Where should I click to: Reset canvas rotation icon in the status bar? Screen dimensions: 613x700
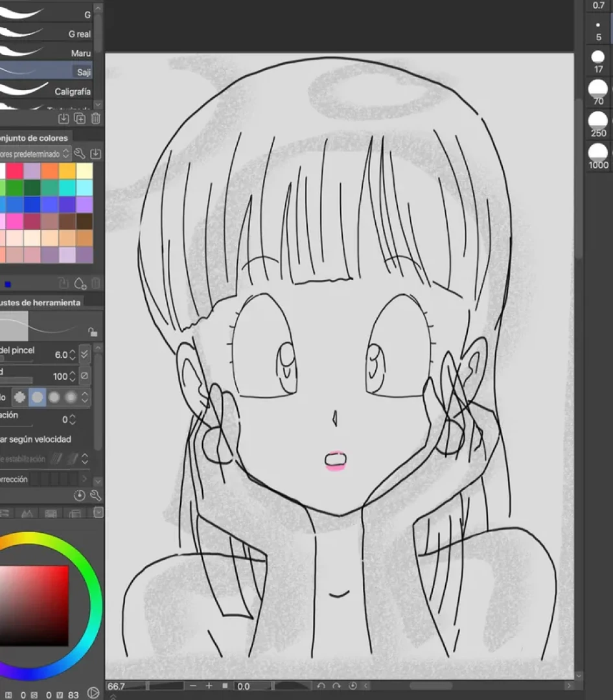point(353,686)
